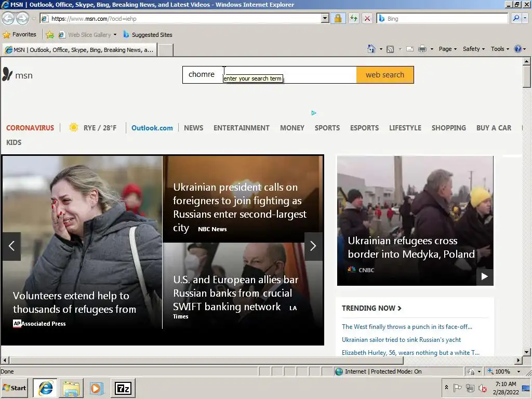Launch Windows Media Player from taskbar

(x=96, y=388)
